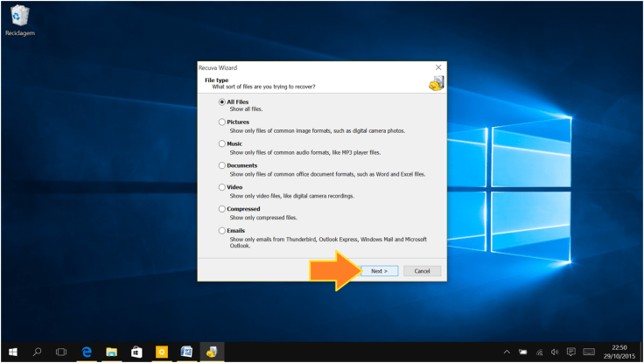
Task: Open the Windows Store taskbar icon
Action: pyautogui.click(x=136, y=352)
